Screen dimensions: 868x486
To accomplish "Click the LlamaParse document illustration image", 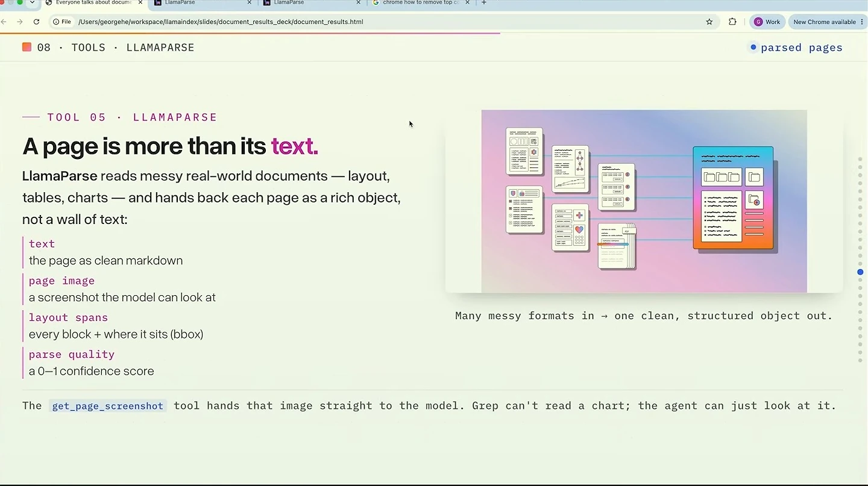I will (x=644, y=201).
